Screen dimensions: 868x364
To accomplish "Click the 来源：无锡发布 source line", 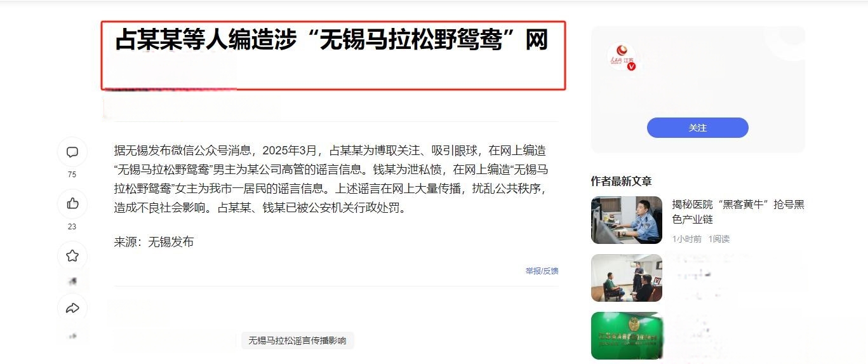I will pos(154,242).
